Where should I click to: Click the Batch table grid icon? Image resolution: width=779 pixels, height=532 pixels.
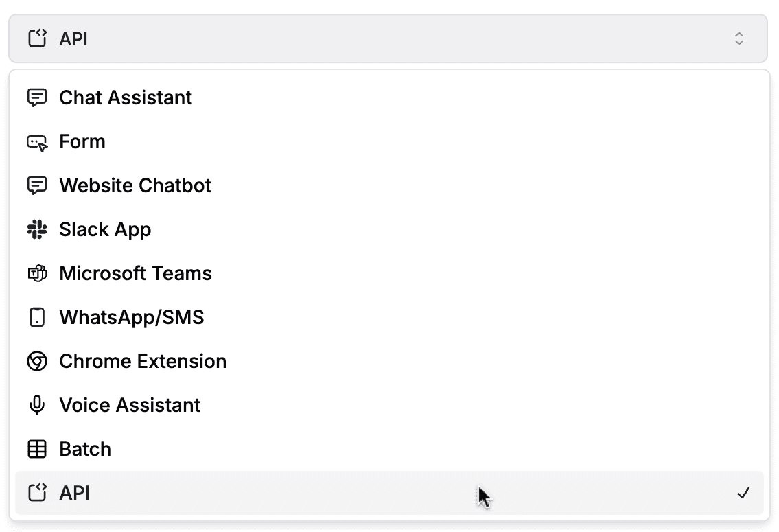point(37,449)
